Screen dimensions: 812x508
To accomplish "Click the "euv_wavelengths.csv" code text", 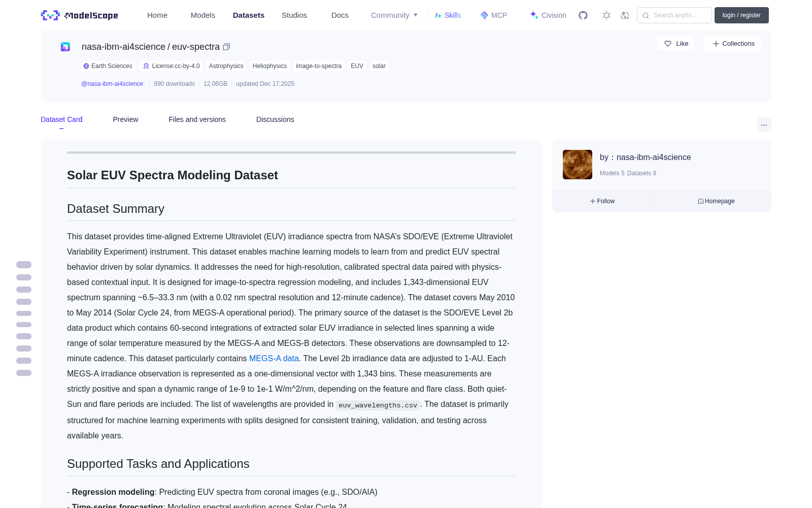I will [378, 405].
